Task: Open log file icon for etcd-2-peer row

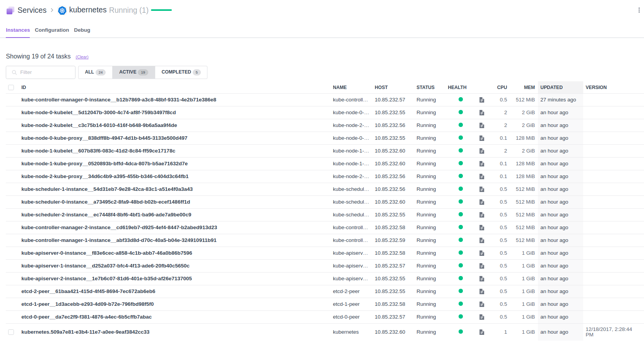Action: (482, 291)
